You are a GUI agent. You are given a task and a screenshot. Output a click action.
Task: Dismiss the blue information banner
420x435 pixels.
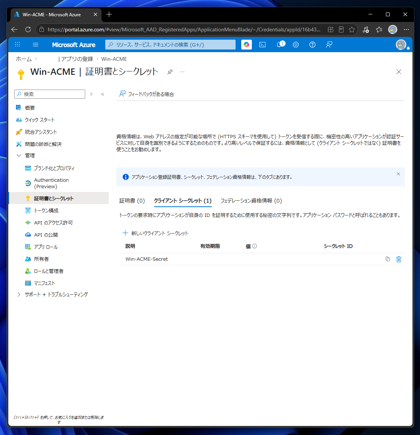click(398, 174)
